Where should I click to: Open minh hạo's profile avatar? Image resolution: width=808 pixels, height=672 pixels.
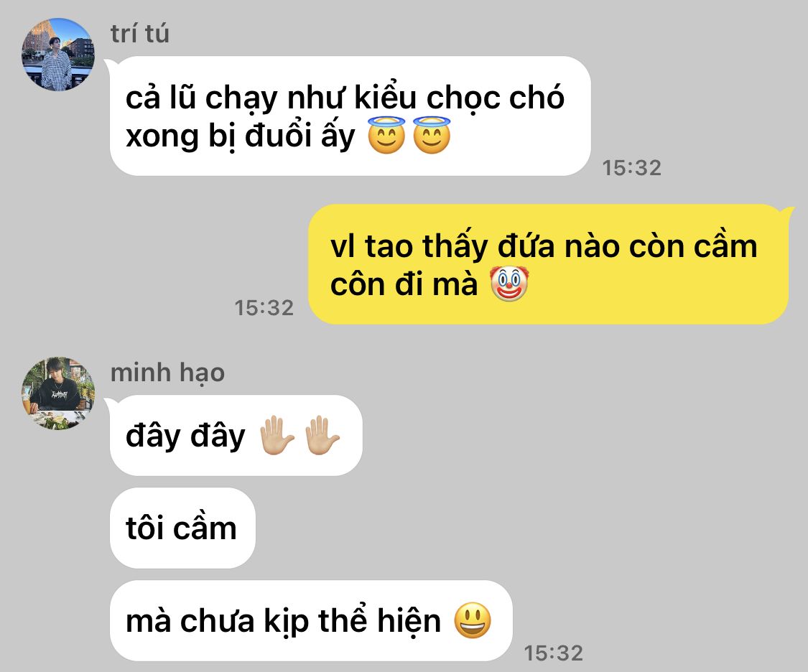(x=57, y=393)
